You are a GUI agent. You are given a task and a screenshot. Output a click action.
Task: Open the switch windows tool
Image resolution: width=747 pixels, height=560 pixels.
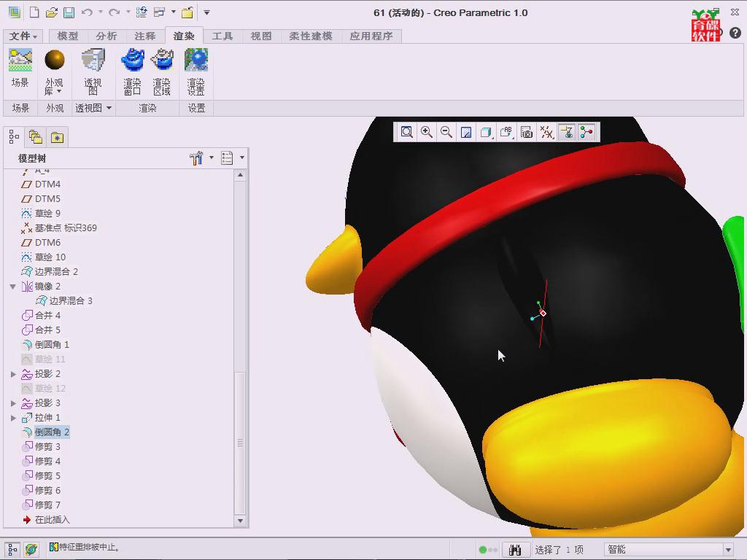pos(159,12)
